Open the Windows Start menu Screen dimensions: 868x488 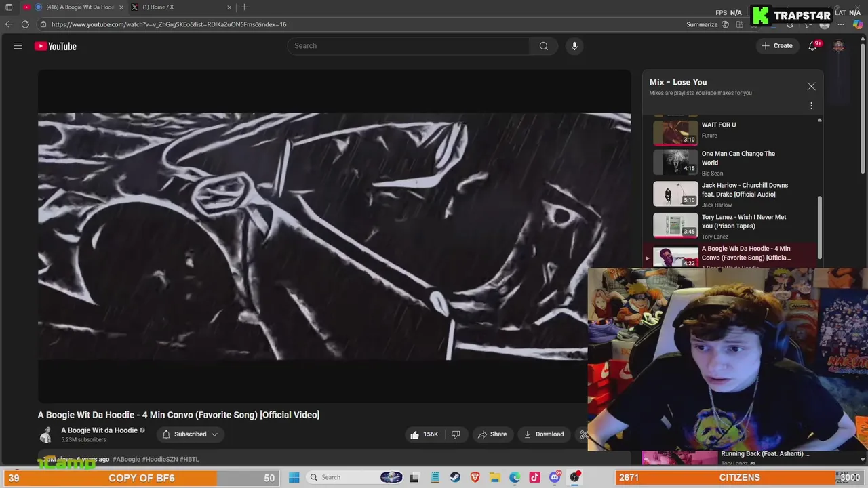point(294,477)
